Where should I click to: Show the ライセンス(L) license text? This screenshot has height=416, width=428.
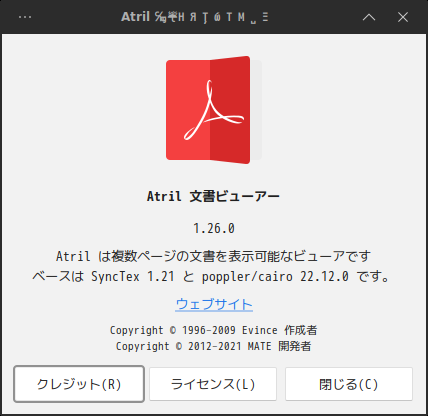(x=213, y=384)
